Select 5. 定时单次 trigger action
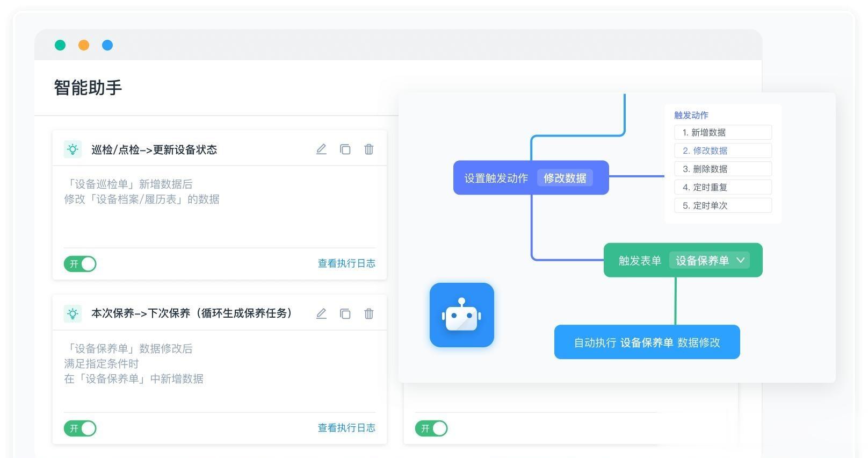This screenshot has width=868, height=458. pos(723,205)
